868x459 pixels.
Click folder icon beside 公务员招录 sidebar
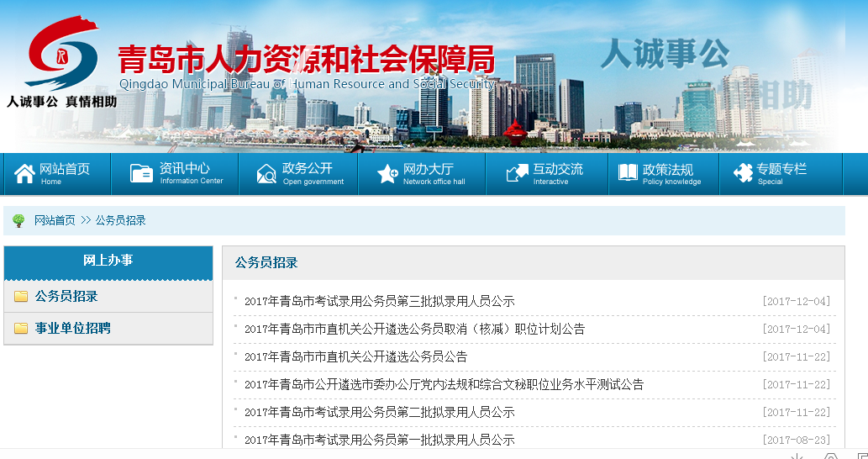[21, 297]
